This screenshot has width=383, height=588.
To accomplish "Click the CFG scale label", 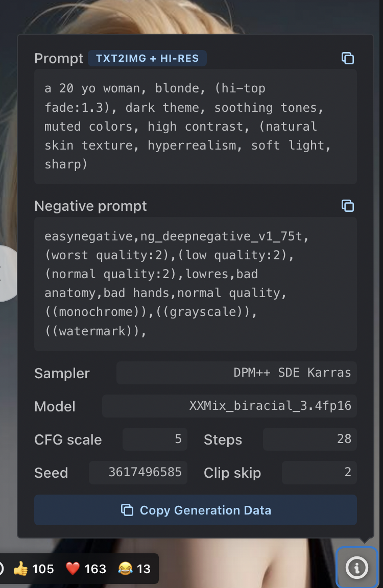I will 68,440.
